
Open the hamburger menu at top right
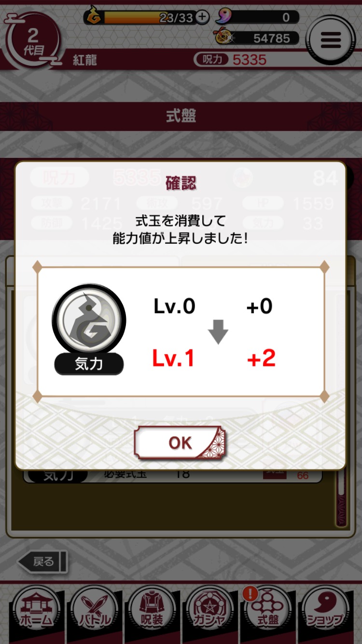(x=331, y=40)
